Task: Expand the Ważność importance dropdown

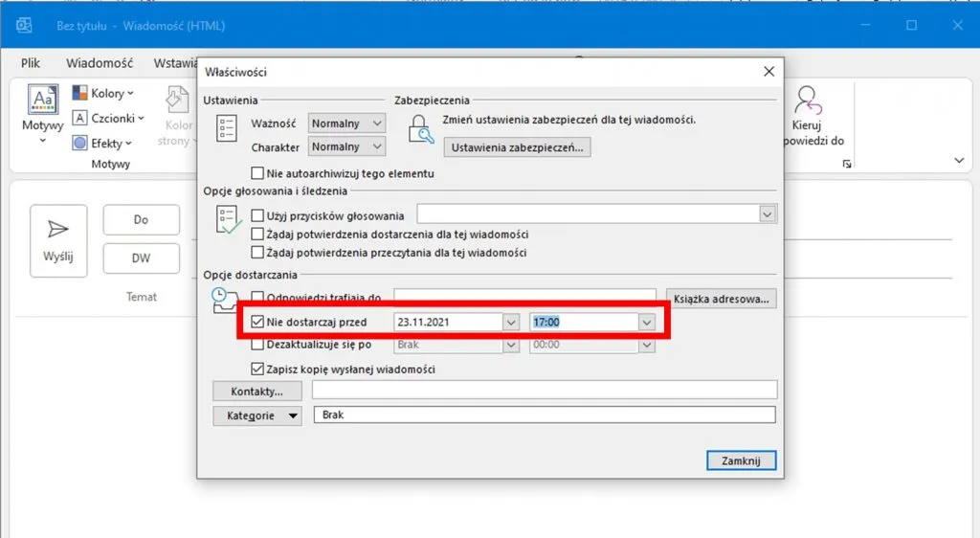Action: click(x=376, y=123)
